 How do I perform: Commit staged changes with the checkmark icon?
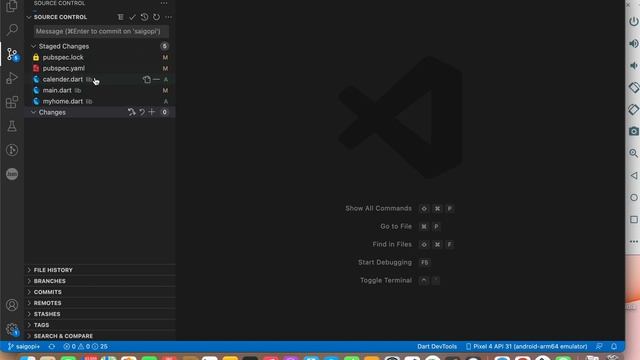point(132,17)
